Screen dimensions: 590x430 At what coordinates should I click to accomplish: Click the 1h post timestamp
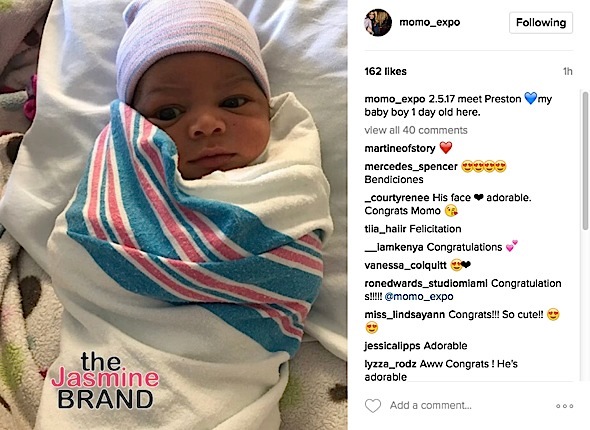click(x=567, y=71)
